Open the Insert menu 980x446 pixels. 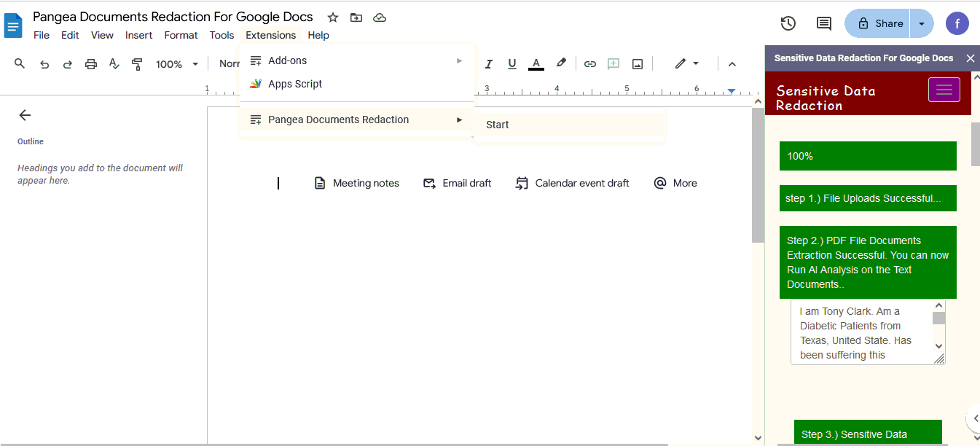click(x=139, y=35)
